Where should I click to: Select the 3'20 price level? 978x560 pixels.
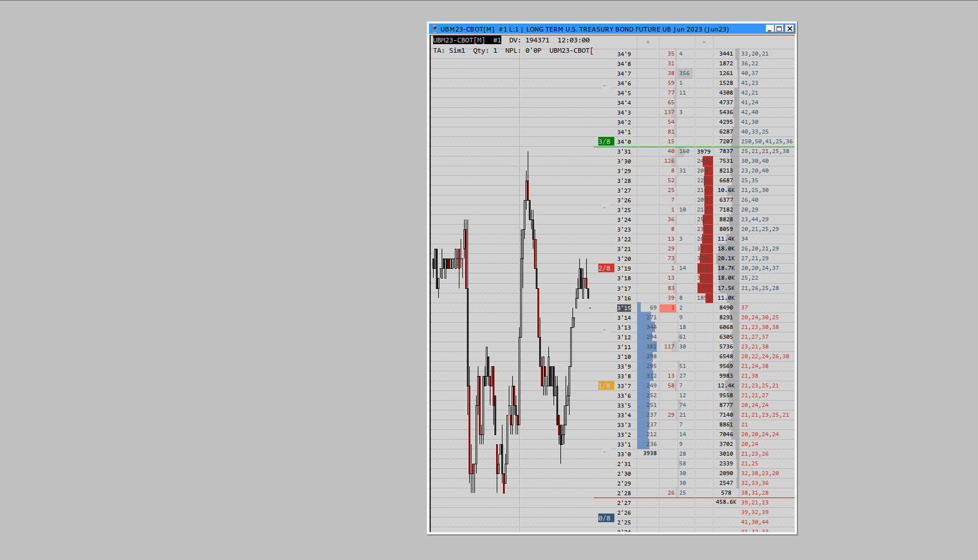[x=624, y=259]
